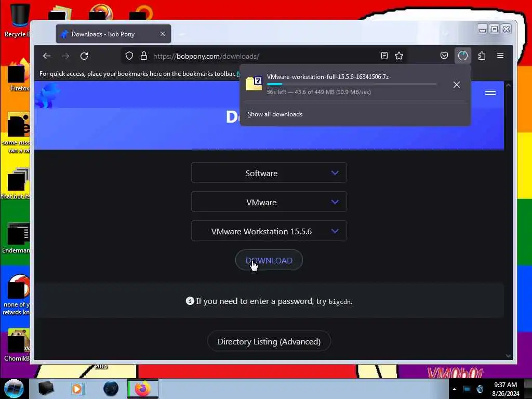Select the Downloads - Bob Pony tab
Viewport: 532px width, 399px height.
tap(113, 34)
